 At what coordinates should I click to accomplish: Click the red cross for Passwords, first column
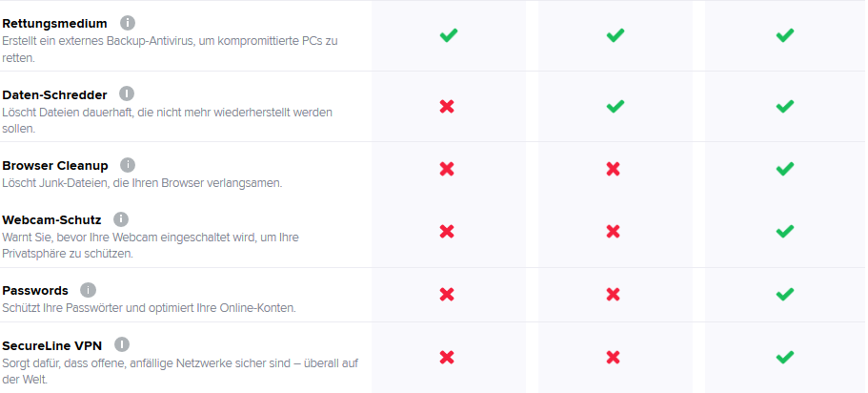[x=447, y=294]
